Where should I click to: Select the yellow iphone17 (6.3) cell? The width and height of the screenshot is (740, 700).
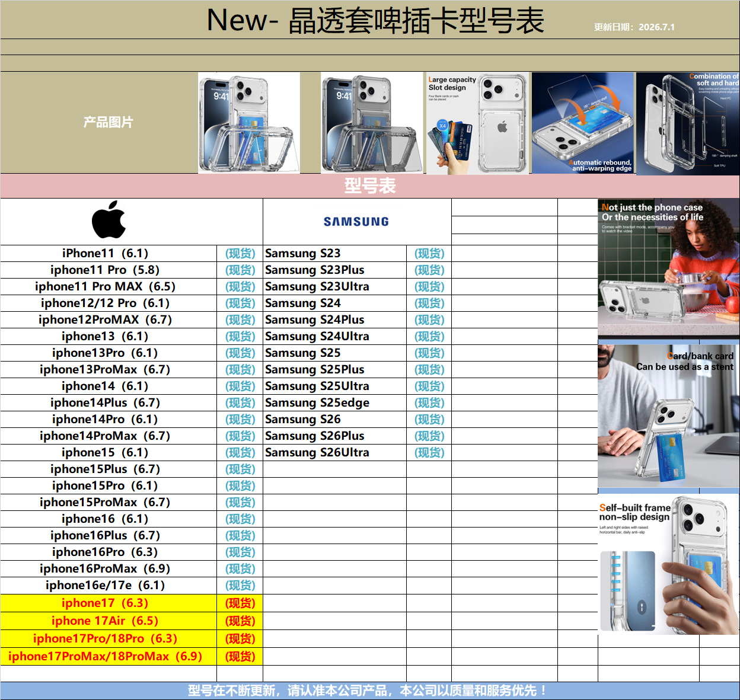click(109, 603)
